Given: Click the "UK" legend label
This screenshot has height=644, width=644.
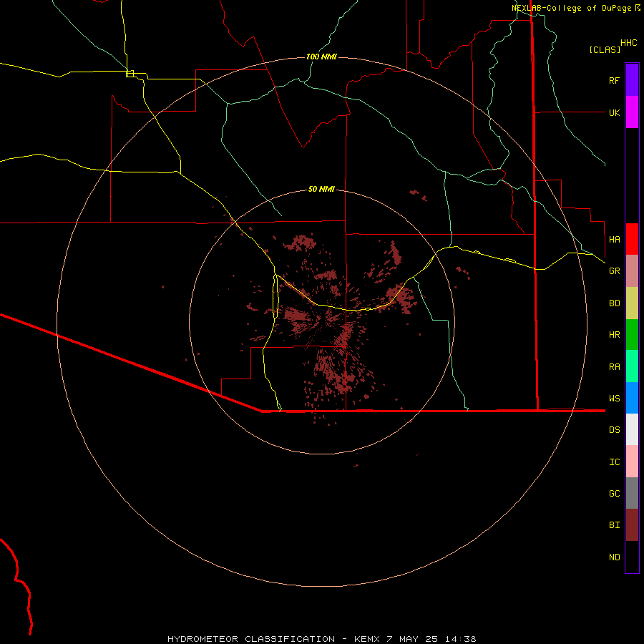Looking at the screenshot, I should pos(614,112).
